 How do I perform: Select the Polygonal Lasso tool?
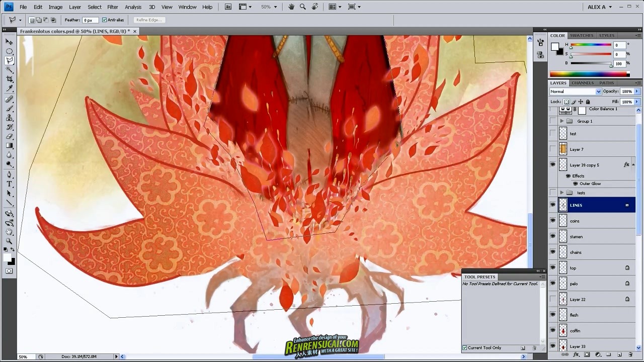9,61
